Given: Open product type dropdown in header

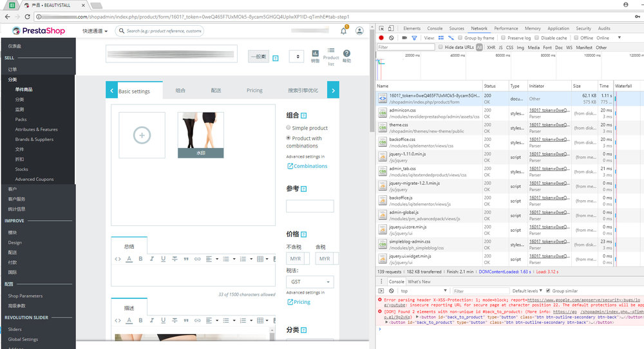Looking at the screenshot, I should pyautogui.click(x=258, y=57).
